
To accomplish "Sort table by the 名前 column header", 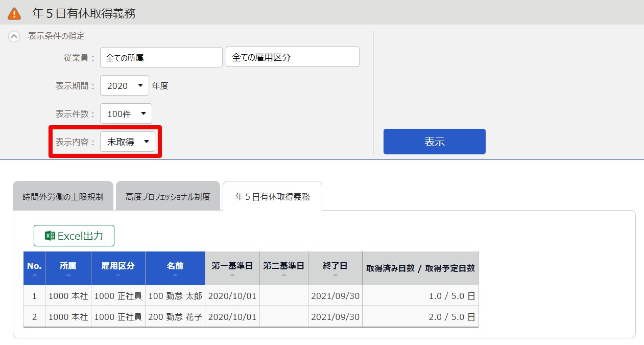I will click(175, 268).
